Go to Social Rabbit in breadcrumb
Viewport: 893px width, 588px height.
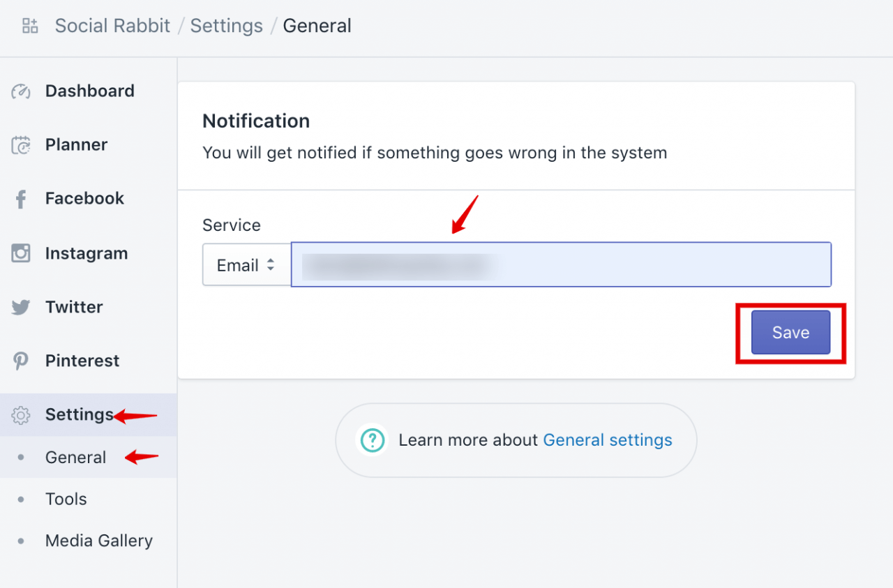click(x=112, y=27)
